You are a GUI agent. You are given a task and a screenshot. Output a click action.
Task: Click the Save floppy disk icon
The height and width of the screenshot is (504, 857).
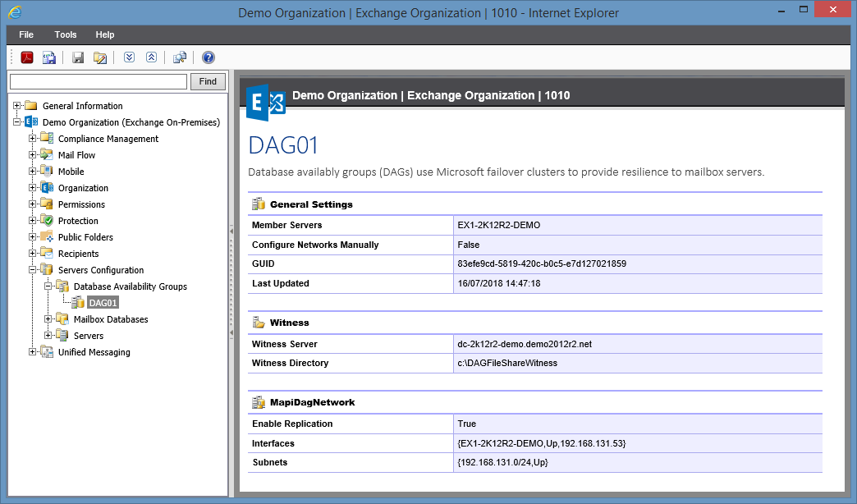(x=78, y=57)
